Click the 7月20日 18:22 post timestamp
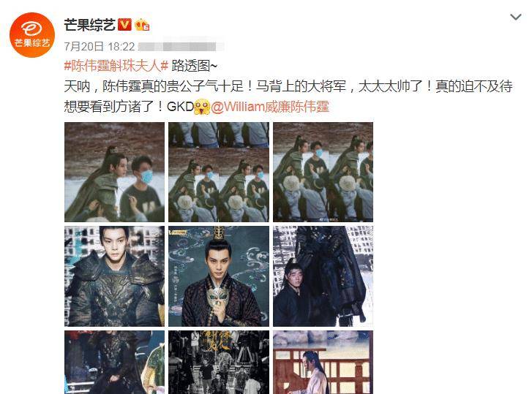 point(100,46)
